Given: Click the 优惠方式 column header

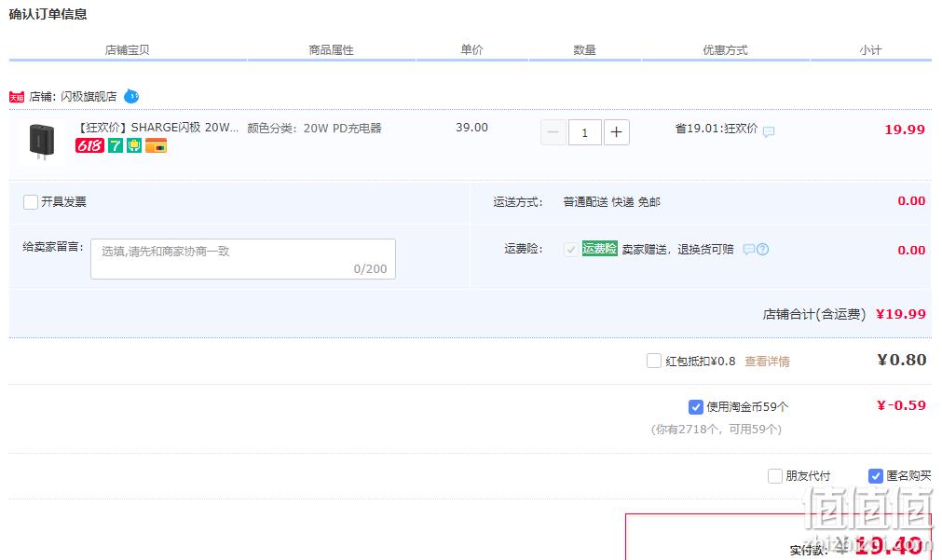Looking at the screenshot, I should pyautogui.click(x=725, y=50).
